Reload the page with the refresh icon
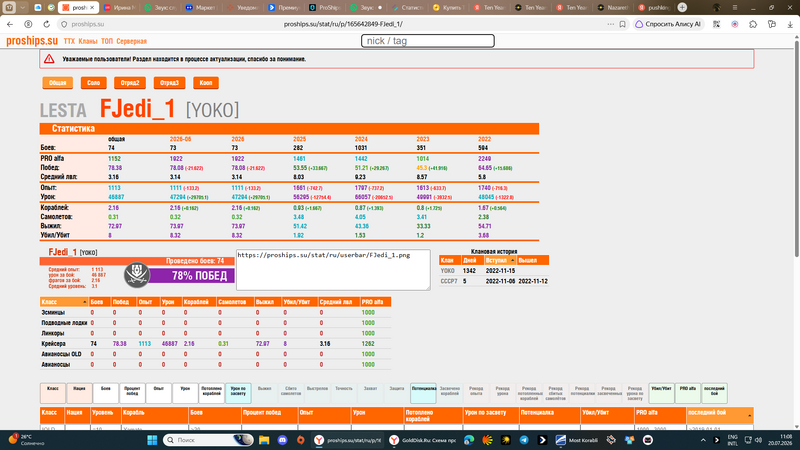Screen dimensions: 800x450 tap(46, 24)
